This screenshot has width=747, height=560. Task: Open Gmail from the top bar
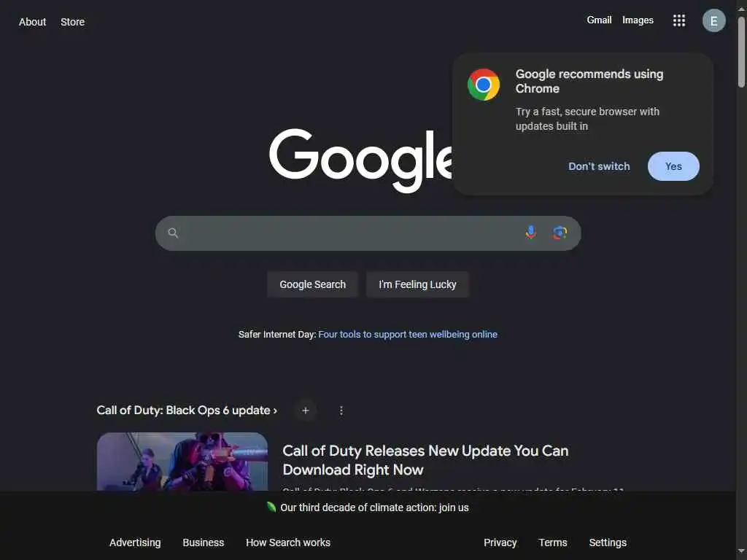click(x=599, y=20)
